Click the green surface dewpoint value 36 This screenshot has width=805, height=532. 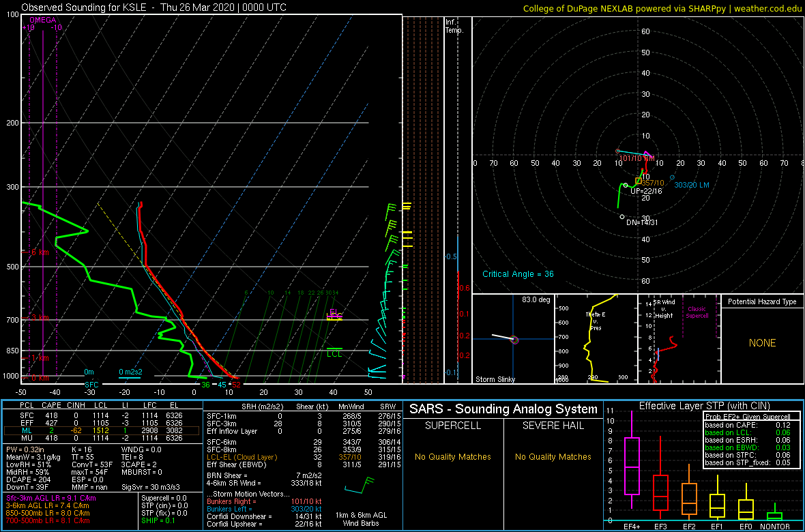[205, 384]
